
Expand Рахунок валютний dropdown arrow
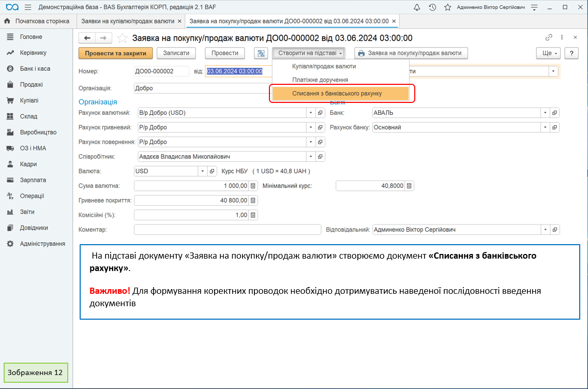tap(310, 113)
